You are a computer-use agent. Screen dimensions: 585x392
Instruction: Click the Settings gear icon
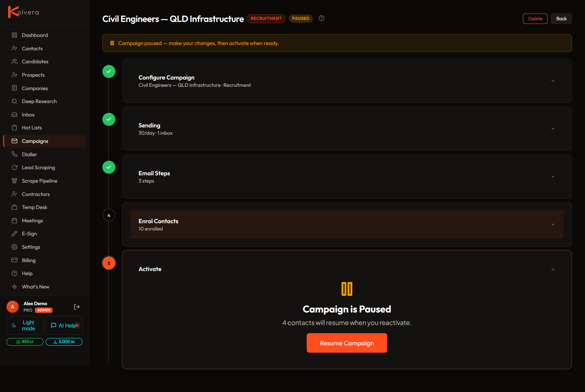coord(14,247)
